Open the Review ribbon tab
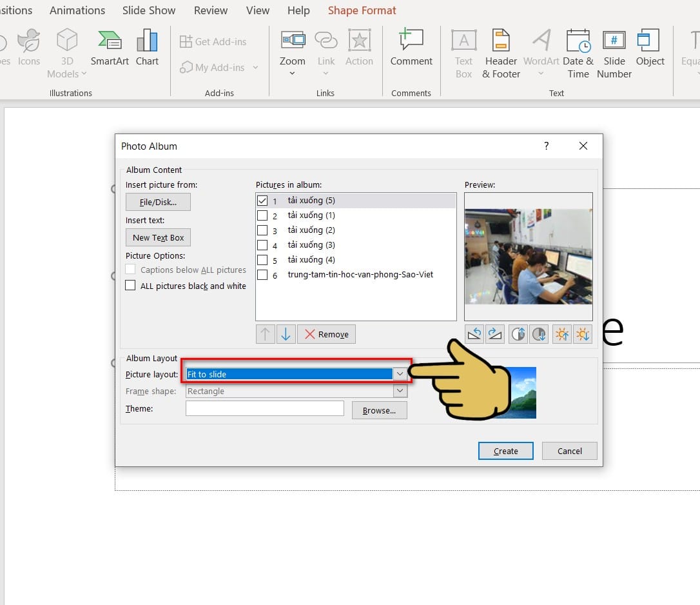 (211, 10)
